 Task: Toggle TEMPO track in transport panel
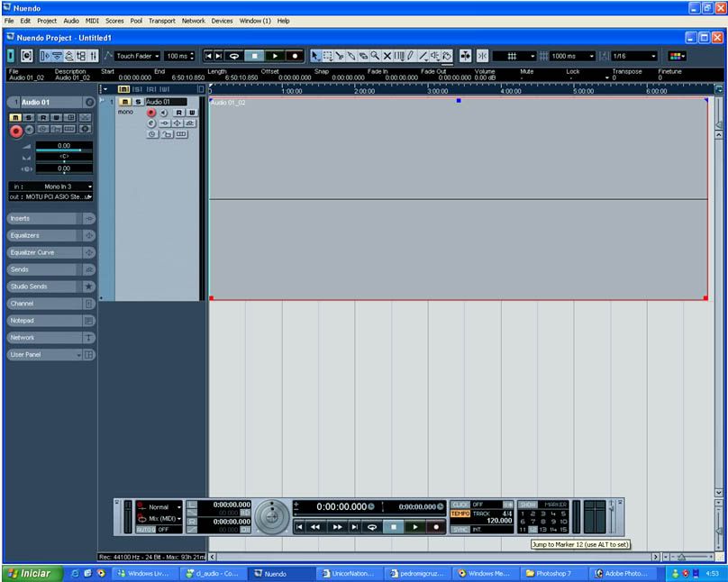tap(460, 514)
